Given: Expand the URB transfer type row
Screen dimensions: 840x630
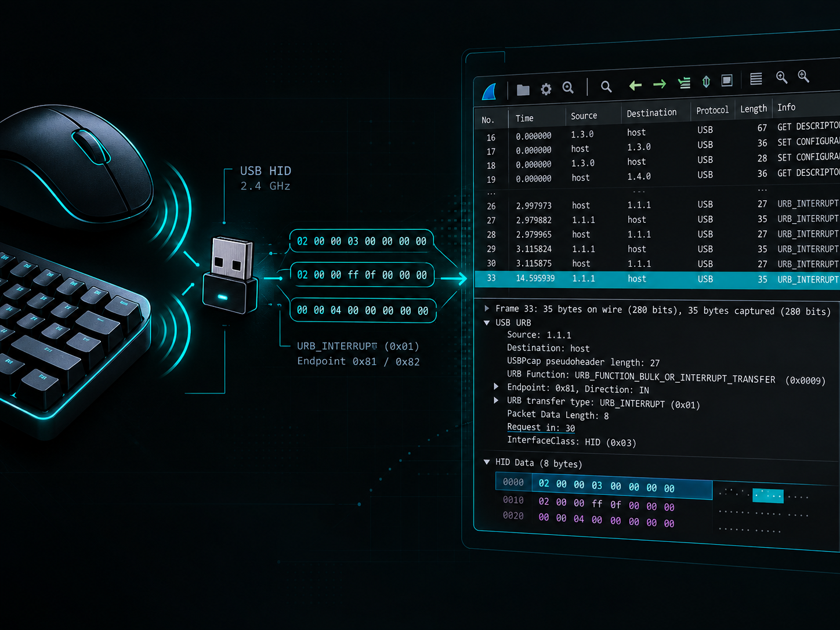Looking at the screenshot, I should (x=496, y=400).
